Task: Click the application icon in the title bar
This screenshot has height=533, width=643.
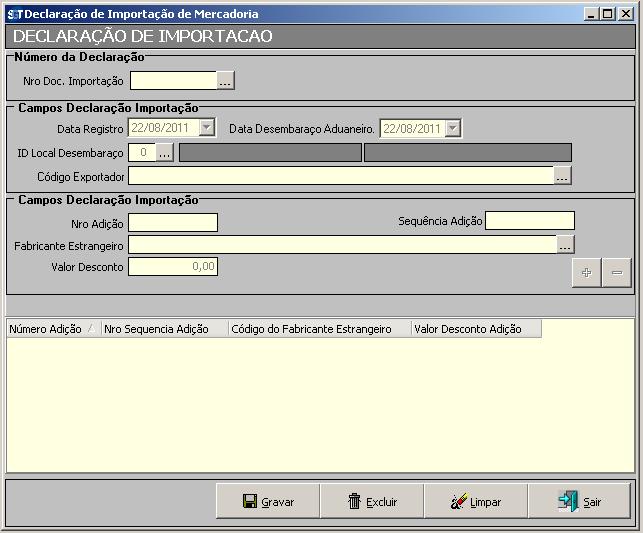Action: coord(14,14)
